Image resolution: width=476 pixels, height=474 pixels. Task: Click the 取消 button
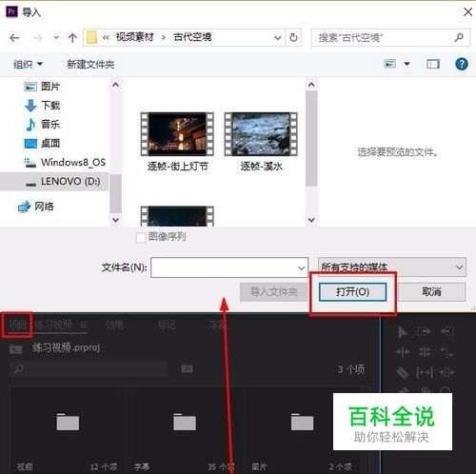(432, 292)
